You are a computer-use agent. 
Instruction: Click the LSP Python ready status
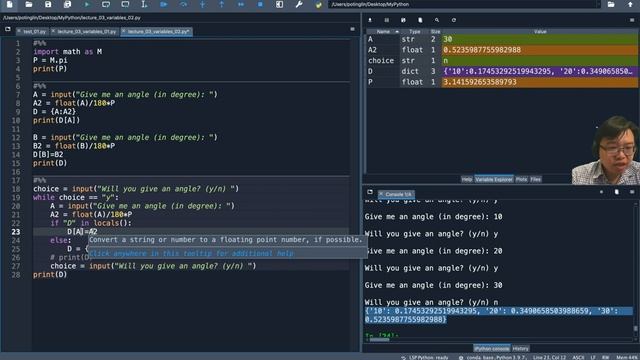[425, 358]
